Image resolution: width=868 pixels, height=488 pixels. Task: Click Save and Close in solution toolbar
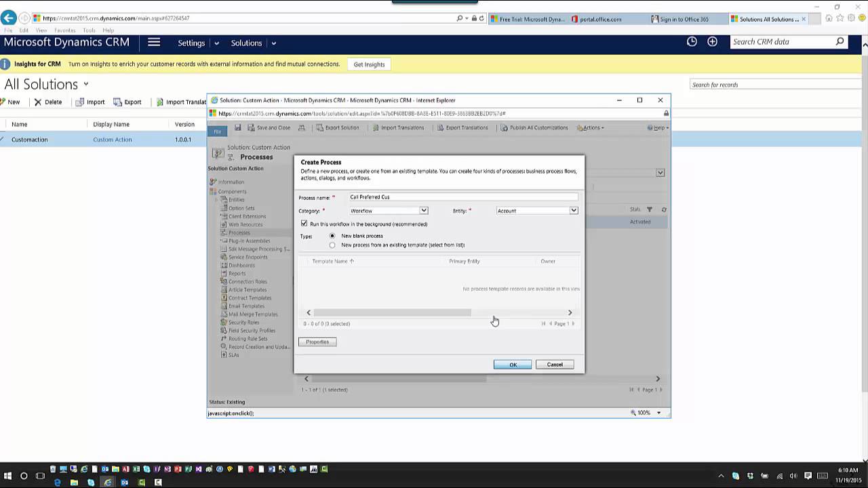269,127
